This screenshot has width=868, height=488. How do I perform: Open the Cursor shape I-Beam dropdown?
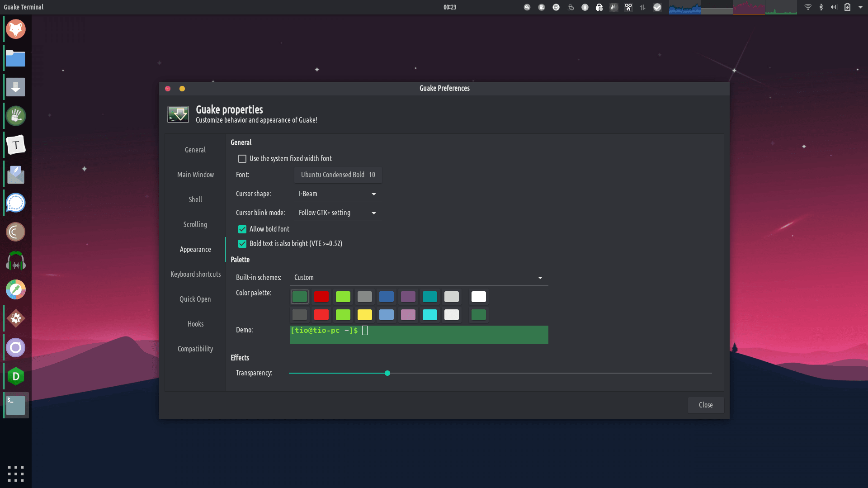click(x=338, y=194)
